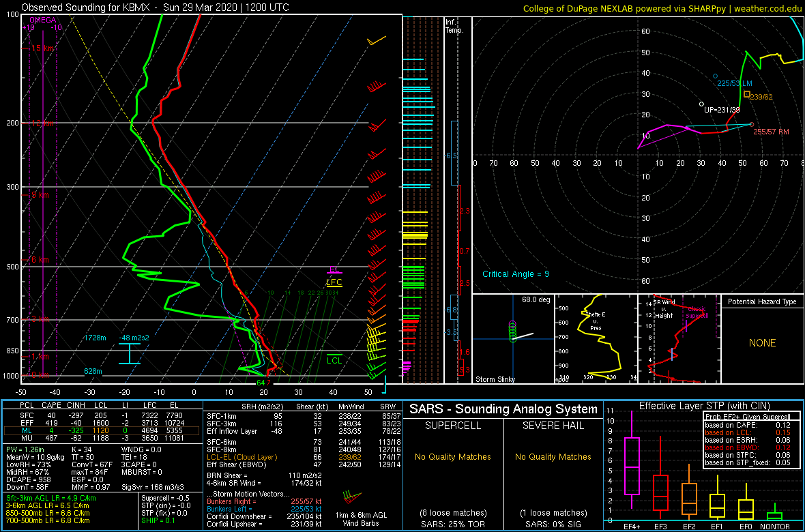
Task: Click the orange storm motion square labeled 239/62
Action: click(747, 94)
